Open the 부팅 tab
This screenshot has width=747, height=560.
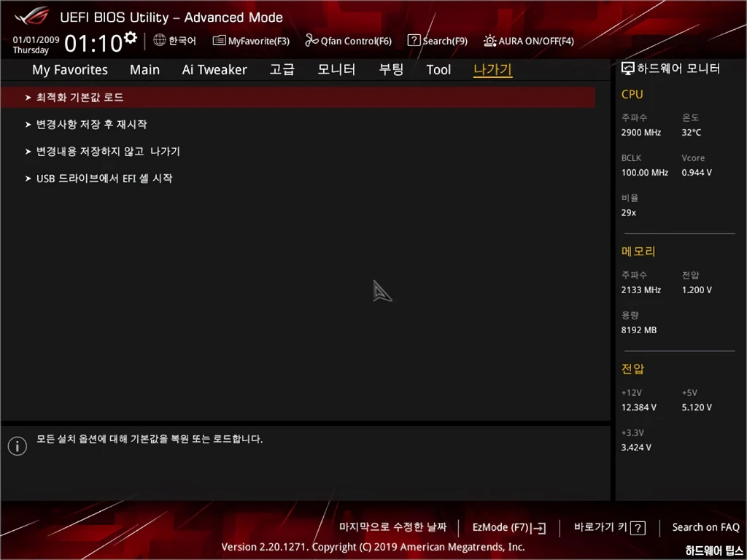tap(391, 69)
